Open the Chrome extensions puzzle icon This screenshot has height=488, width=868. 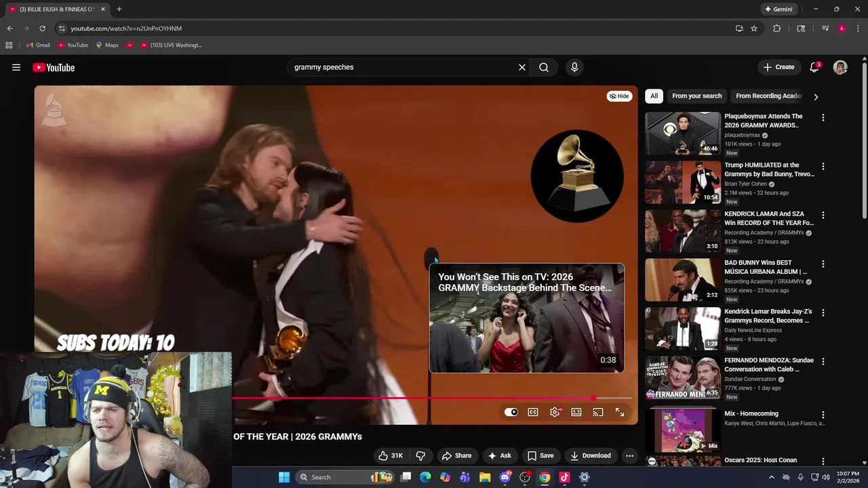777,28
